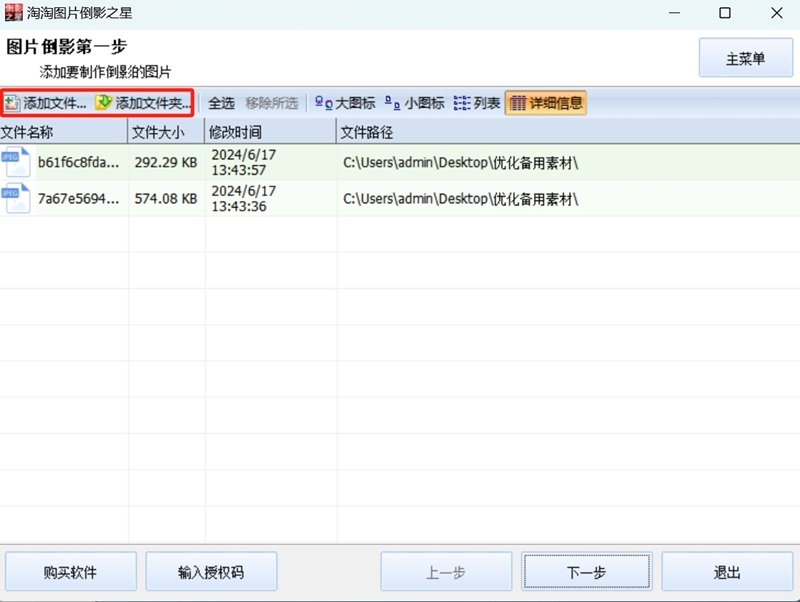Sort by 修改时间 column header

click(x=270, y=132)
